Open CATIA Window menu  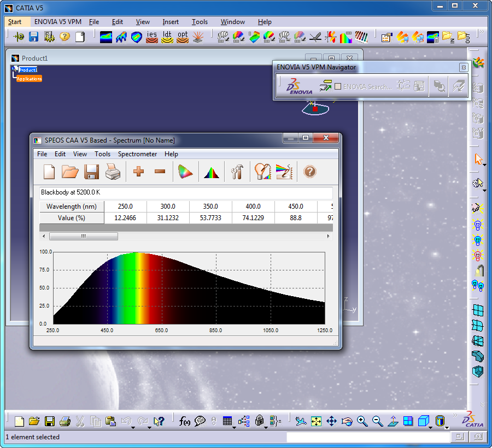[x=232, y=22]
